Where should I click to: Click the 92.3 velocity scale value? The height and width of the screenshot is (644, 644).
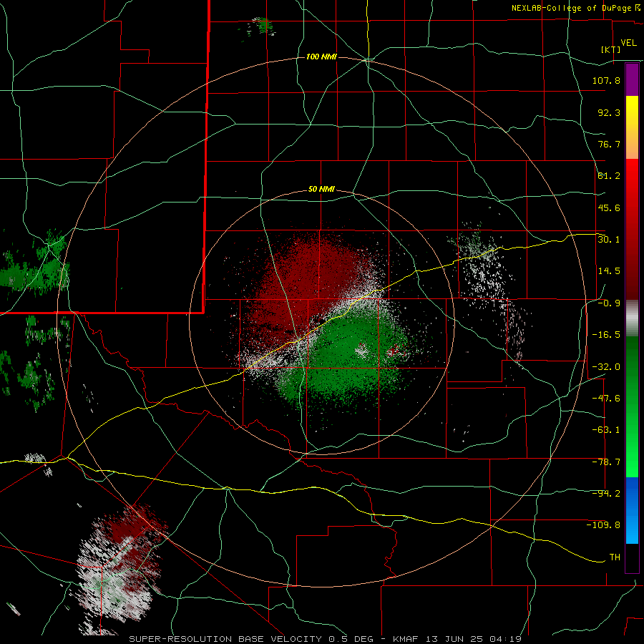coord(609,112)
